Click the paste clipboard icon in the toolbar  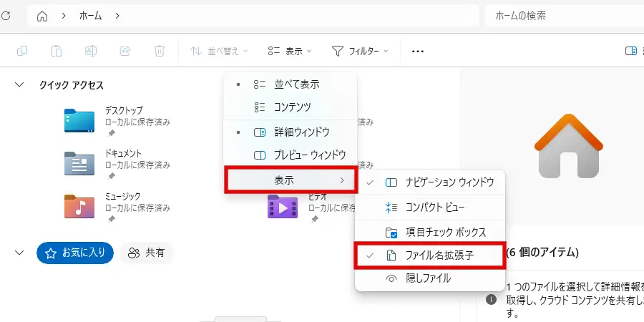[57, 51]
